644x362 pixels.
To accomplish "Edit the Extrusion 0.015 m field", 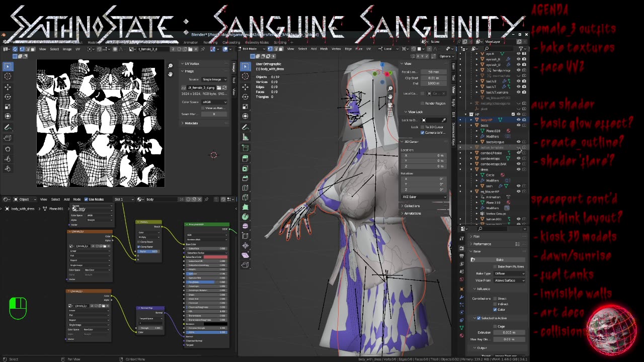I will (x=509, y=332).
